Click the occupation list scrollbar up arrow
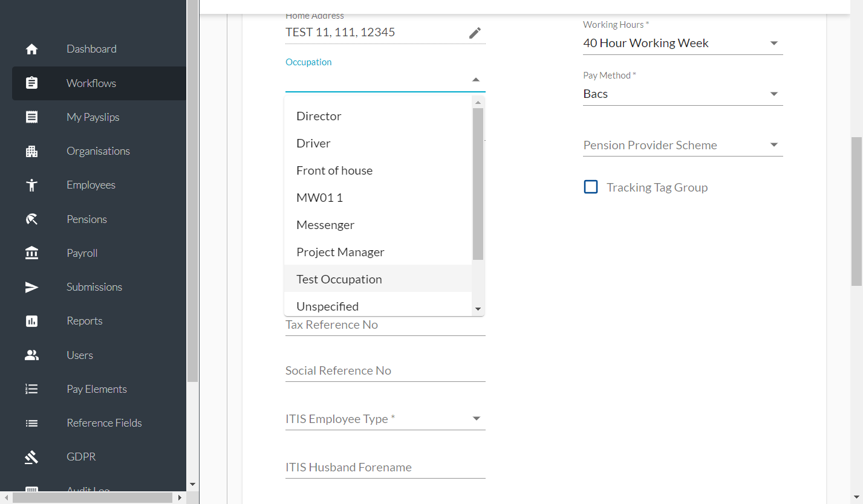This screenshot has width=863, height=504. coord(478,103)
